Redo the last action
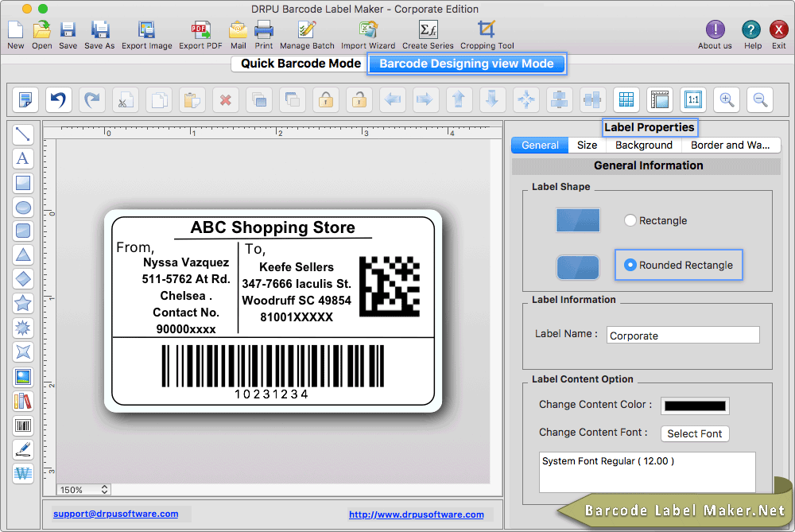This screenshot has height=532, width=795. point(91,99)
